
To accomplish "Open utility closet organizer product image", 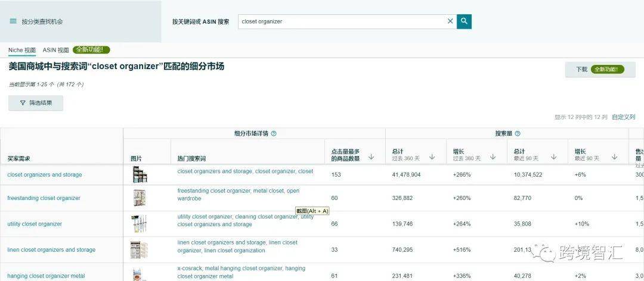I will pyautogui.click(x=139, y=224).
